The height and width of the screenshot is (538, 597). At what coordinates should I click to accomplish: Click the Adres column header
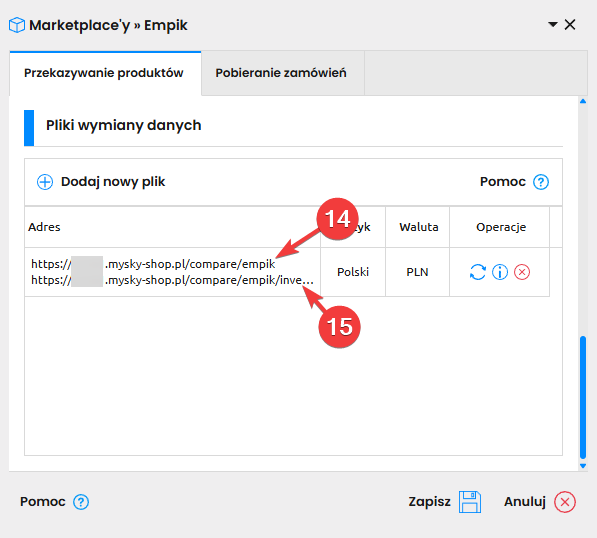pos(44,227)
